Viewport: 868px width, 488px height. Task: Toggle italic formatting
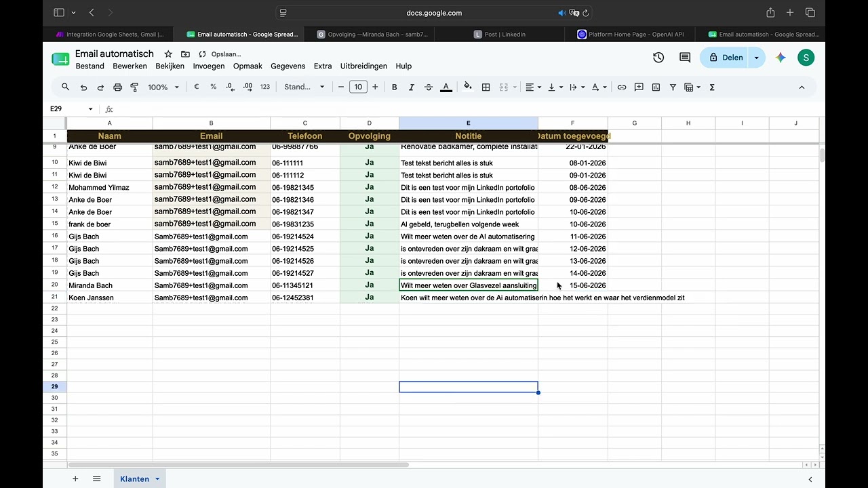point(411,87)
